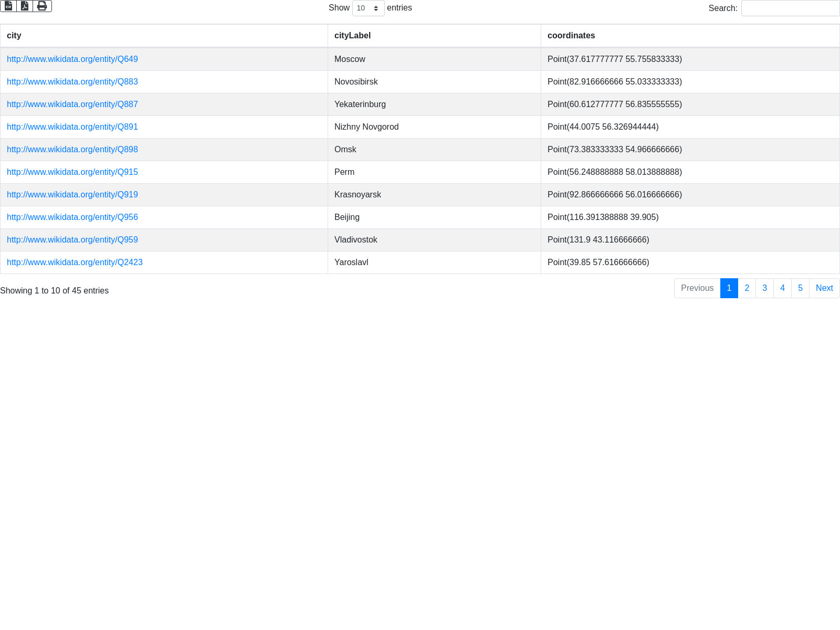Open the Wikidata Q649 link for Moscow
The height and width of the screenshot is (630, 840).
pyautogui.click(x=72, y=59)
